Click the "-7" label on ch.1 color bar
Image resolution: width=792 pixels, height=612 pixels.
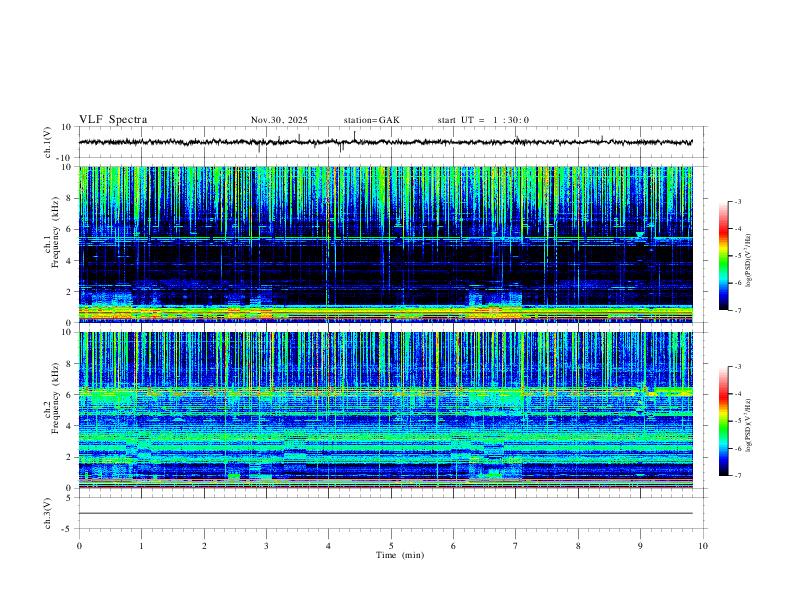click(738, 311)
